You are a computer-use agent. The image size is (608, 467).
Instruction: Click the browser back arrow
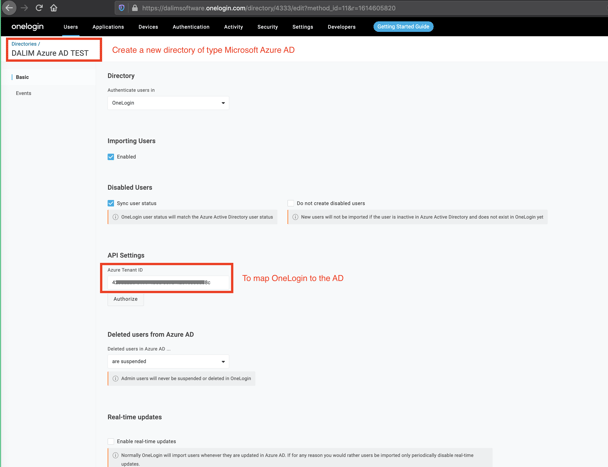pos(9,8)
